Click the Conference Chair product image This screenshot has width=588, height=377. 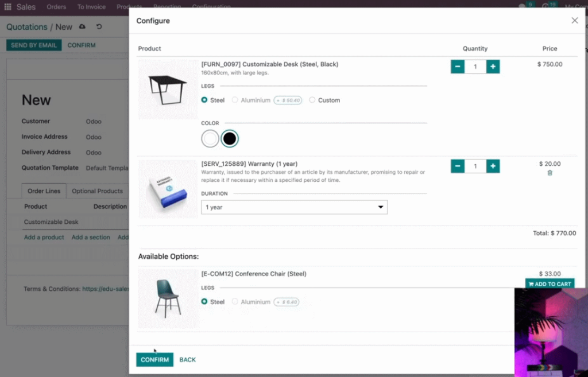(x=168, y=299)
